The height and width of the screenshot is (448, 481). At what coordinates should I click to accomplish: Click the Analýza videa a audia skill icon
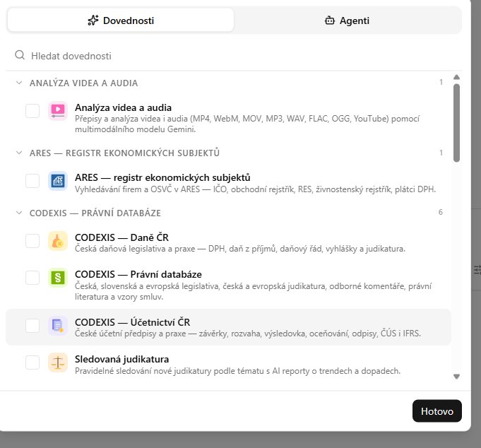point(58,111)
